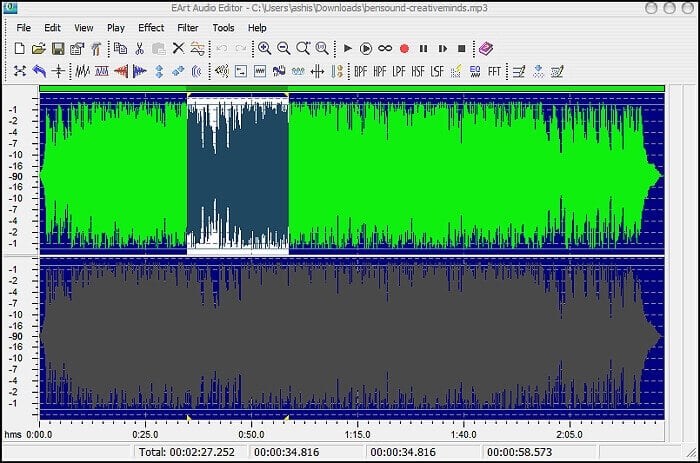Open the Tools menu
The image size is (700, 463).
[224, 28]
